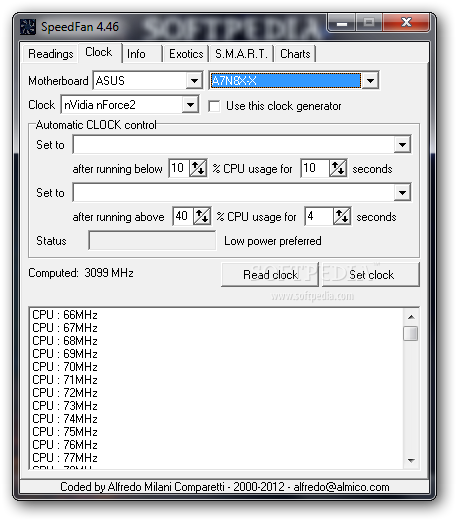Viewport: 457px width, 521px height.
Task: Click the running below seconds spinner arrows
Action: (338, 168)
